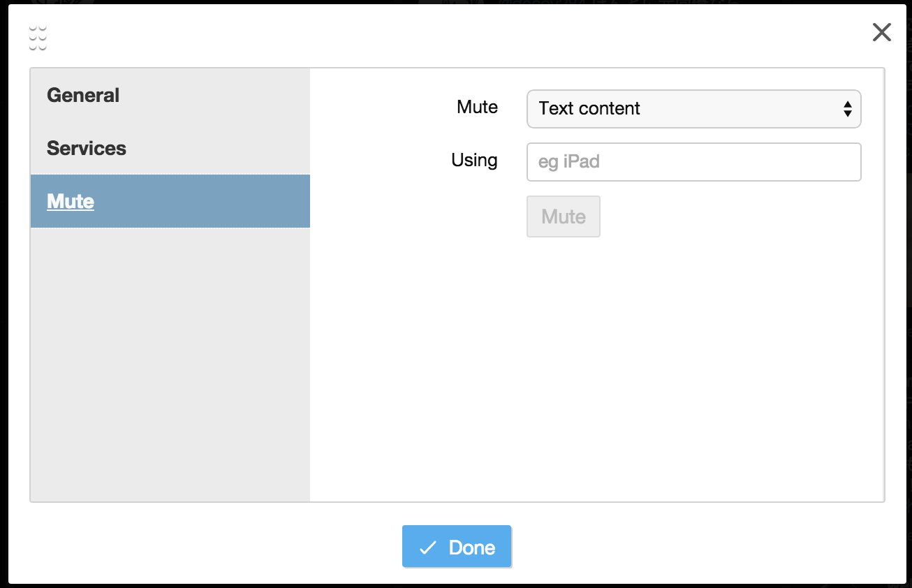
Task: Confirm settings with the Done button
Action: (x=457, y=547)
